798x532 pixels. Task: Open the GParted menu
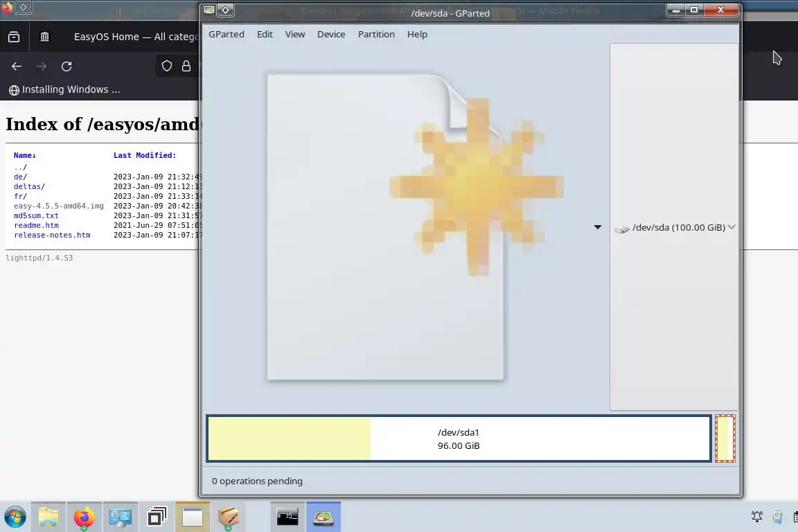(x=226, y=34)
